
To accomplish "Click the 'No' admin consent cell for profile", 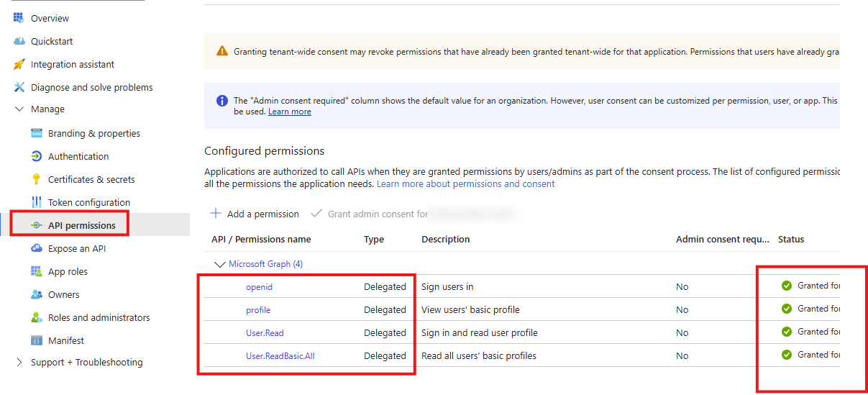I will point(682,309).
